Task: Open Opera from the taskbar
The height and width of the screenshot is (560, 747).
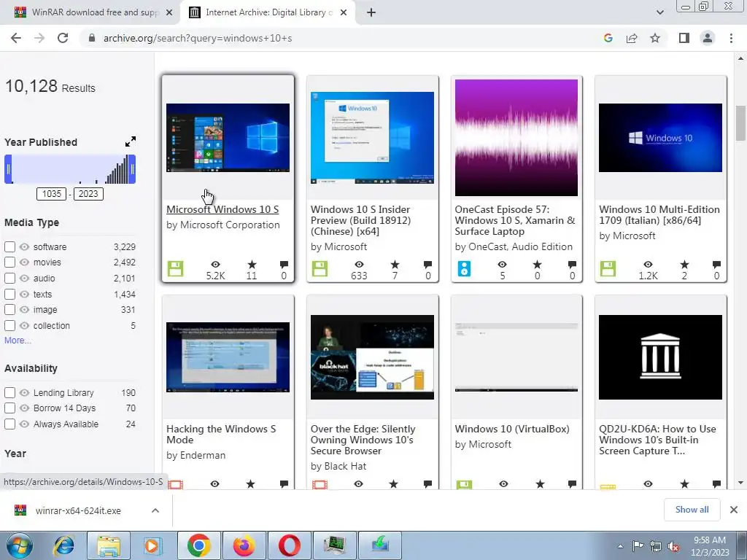Action: 289,545
